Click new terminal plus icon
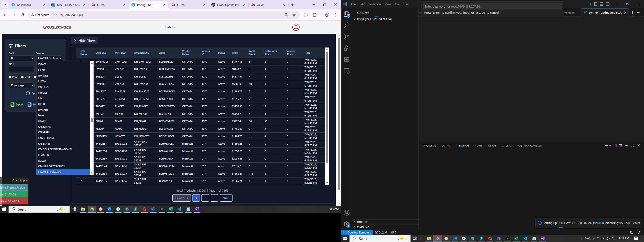 pos(606,145)
